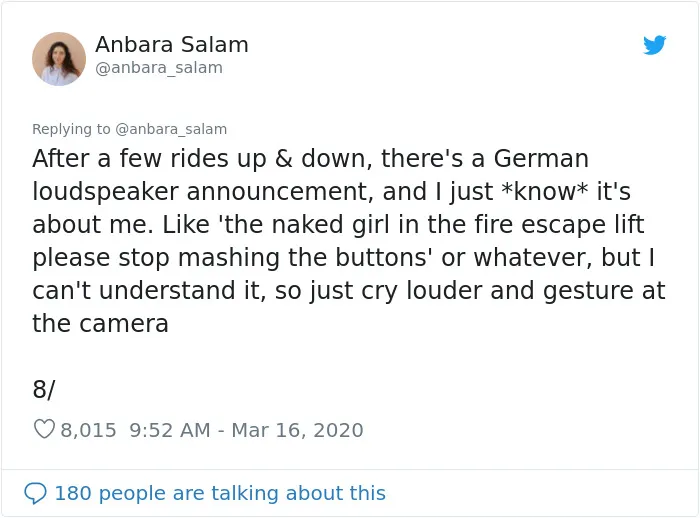Click the 8/ thread number marker
700x518 pixels.
click(44, 389)
